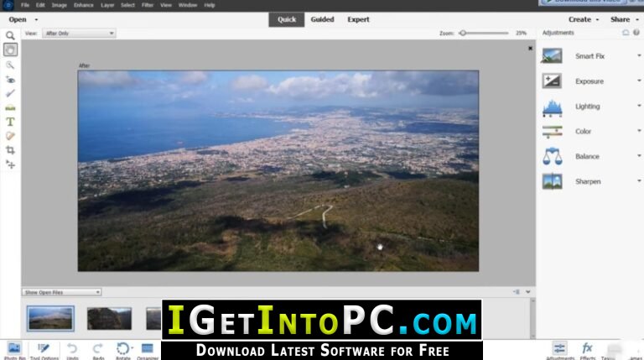Open the View mode dropdown showing After Only

tap(79, 34)
